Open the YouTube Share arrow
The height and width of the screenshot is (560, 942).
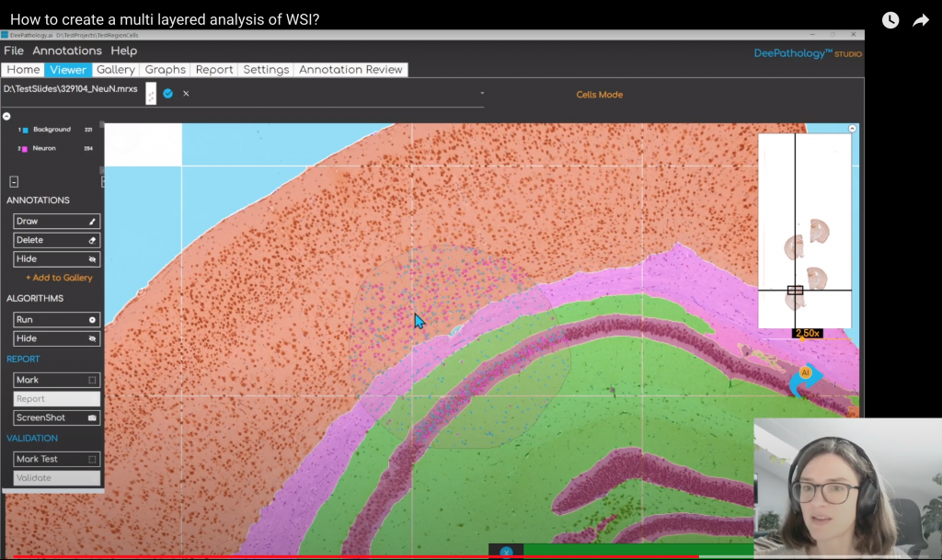920,20
